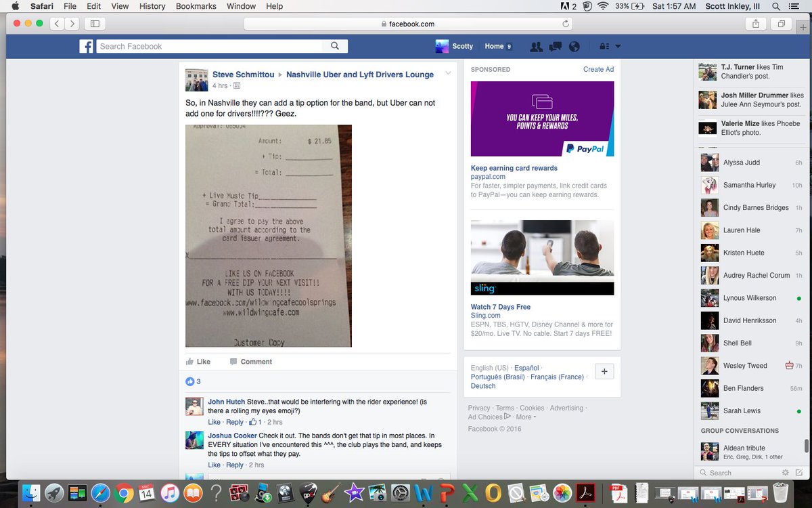Open Finder from the Dock
This screenshot has height=508, width=812.
(32, 492)
